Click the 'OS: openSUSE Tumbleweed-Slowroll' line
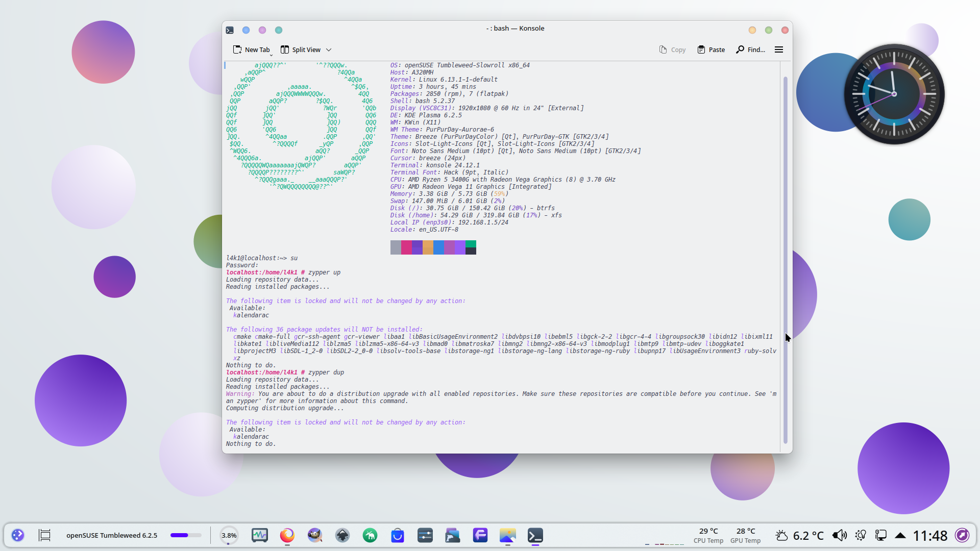980x551 pixels. [x=460, y=65]
